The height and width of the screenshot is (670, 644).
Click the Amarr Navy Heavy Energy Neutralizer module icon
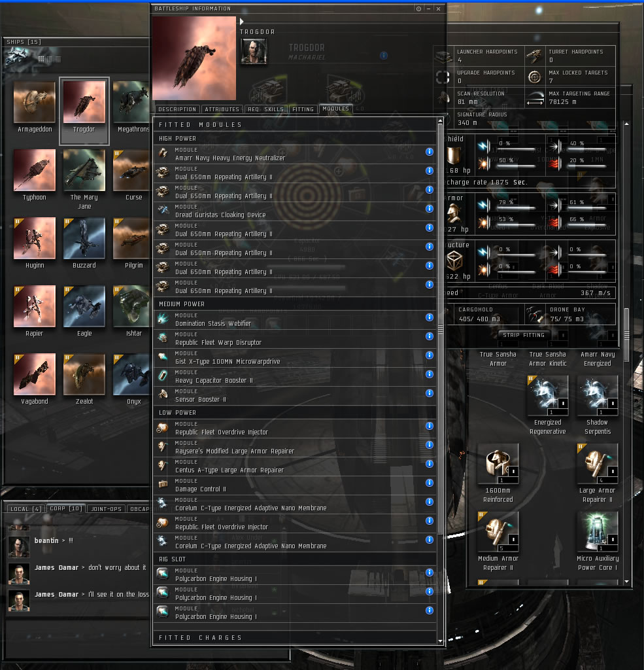(x=163, y=153)
